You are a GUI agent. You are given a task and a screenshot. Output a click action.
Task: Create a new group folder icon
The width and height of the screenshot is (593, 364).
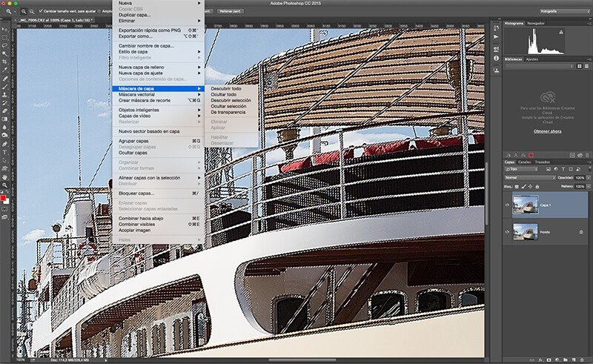pos(566,360)
